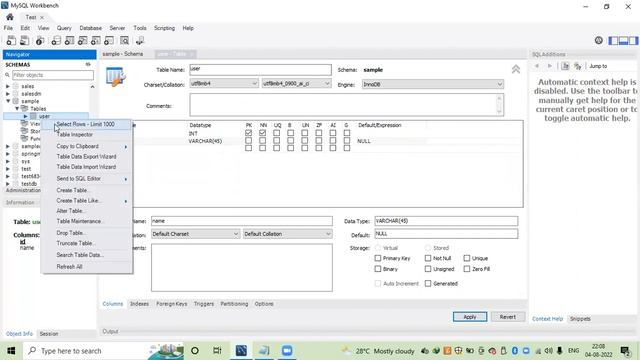The width and height of the screenshot is (640, 360).
Task: Click the schemas refresh icon
Action: [x=88, y=64]
